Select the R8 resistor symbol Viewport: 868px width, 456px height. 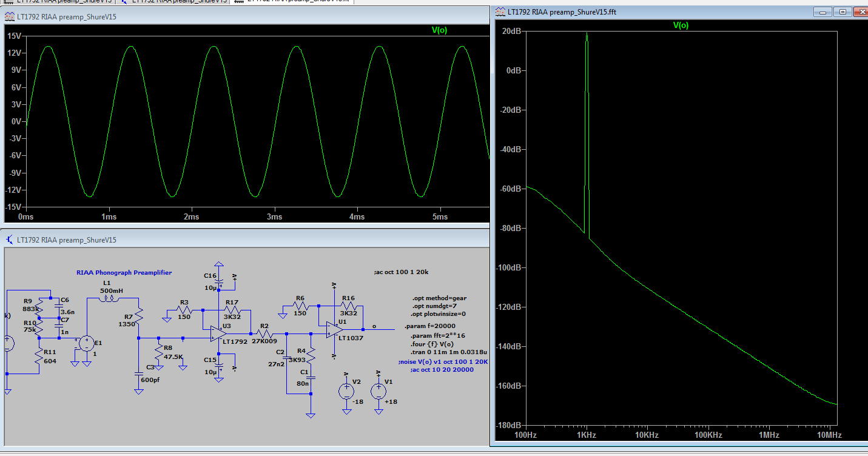tap(158, 352)
